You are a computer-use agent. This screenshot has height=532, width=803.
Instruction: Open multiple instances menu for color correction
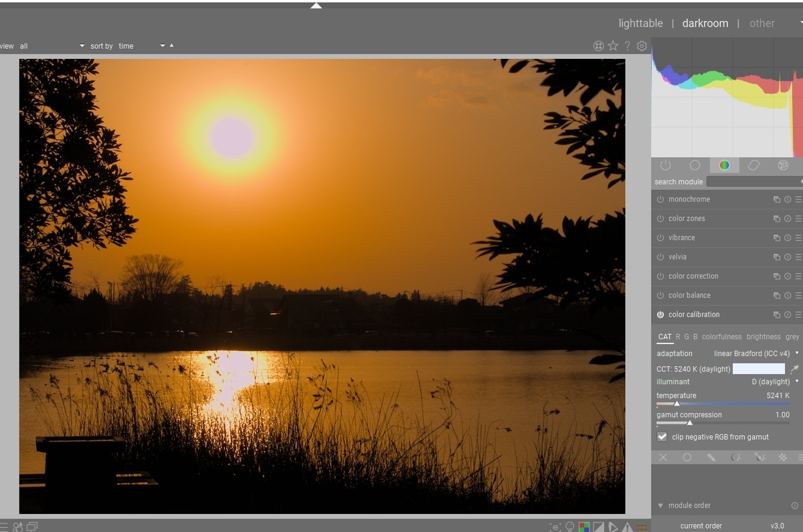pyautogui.click(x=777, y=276)
